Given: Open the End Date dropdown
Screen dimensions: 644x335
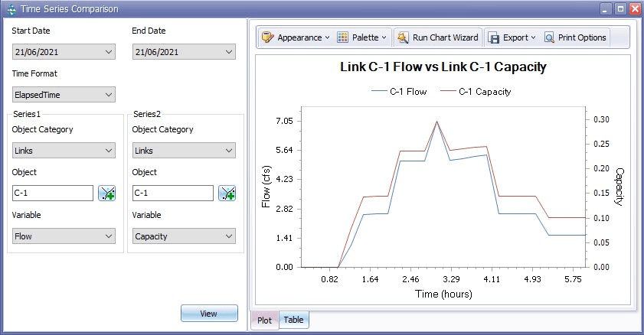Looking at the screenshot, I should point(184,52).
